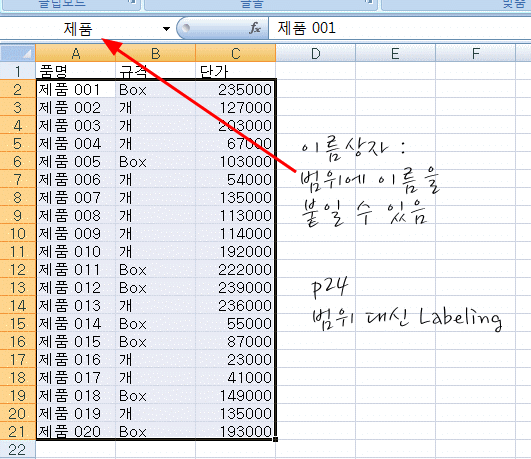
Task: Select row 1 header
Action: [18, 71]
